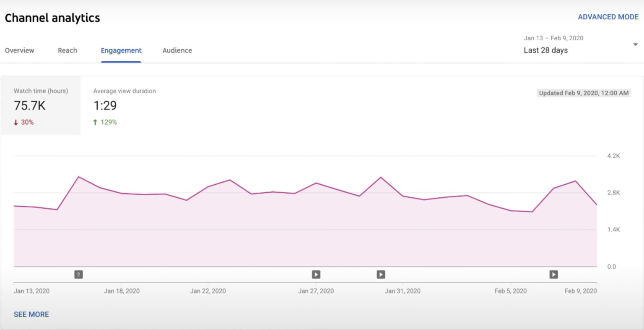Select the video upload marker near Jan 31

381,274
